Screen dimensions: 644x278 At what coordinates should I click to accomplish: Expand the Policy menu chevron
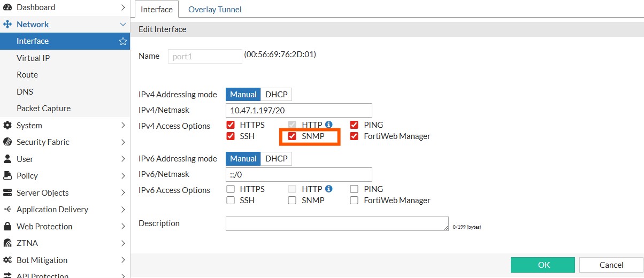tap(123, 176)
